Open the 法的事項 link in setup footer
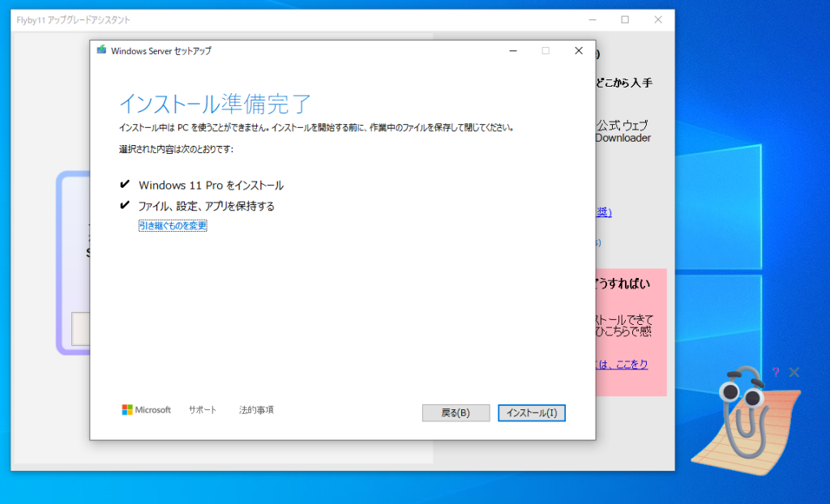Screen dimensions: 830x504 (x=256, y=410)
